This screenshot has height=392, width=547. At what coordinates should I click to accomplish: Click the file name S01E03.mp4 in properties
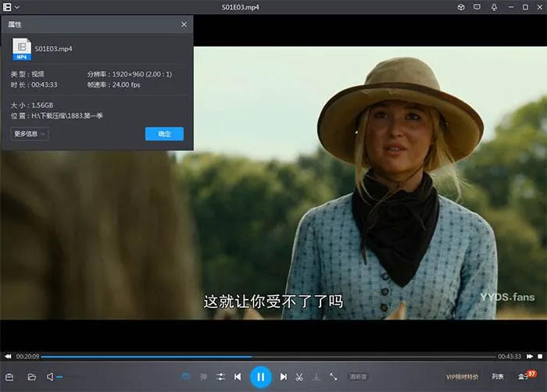coord(53,49)
